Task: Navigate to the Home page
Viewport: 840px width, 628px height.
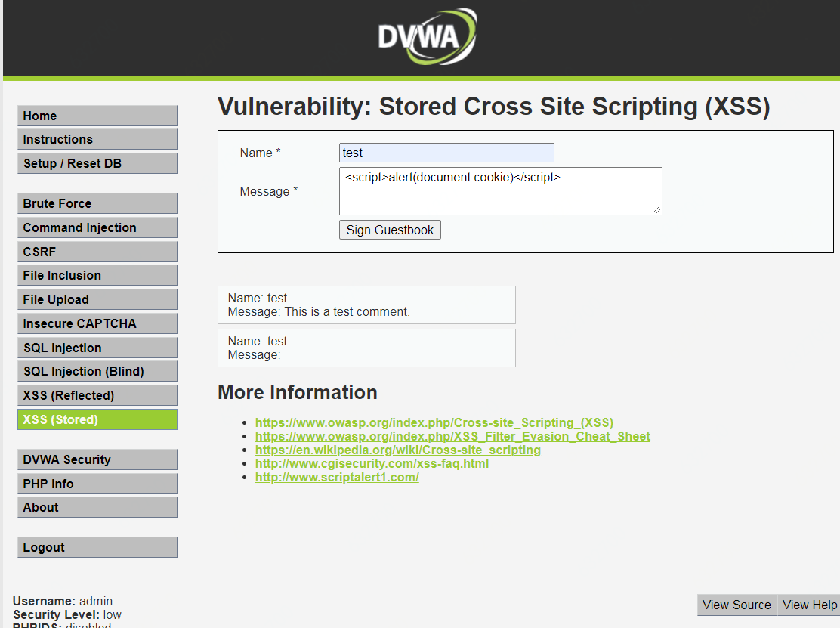Action: 97,116
